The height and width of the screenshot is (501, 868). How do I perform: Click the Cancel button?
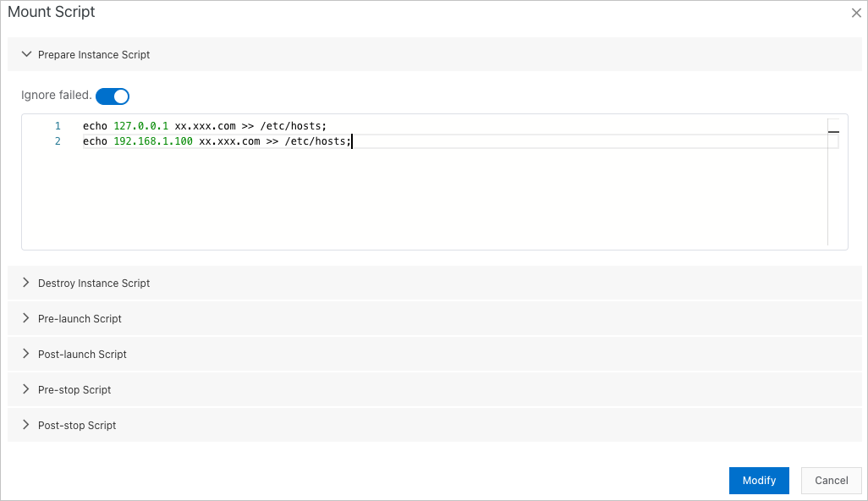[831, 480]
